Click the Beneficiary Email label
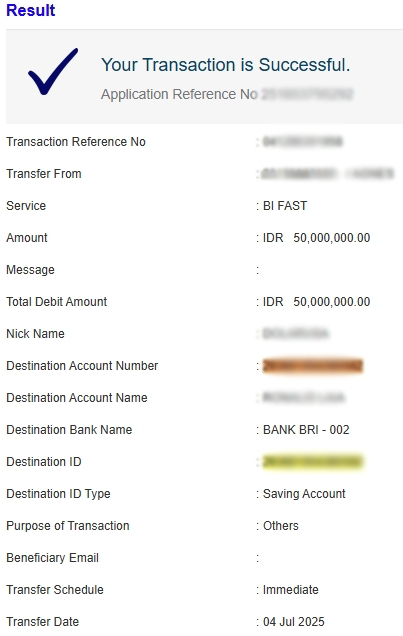403x636 pixels. click(52, 558)
